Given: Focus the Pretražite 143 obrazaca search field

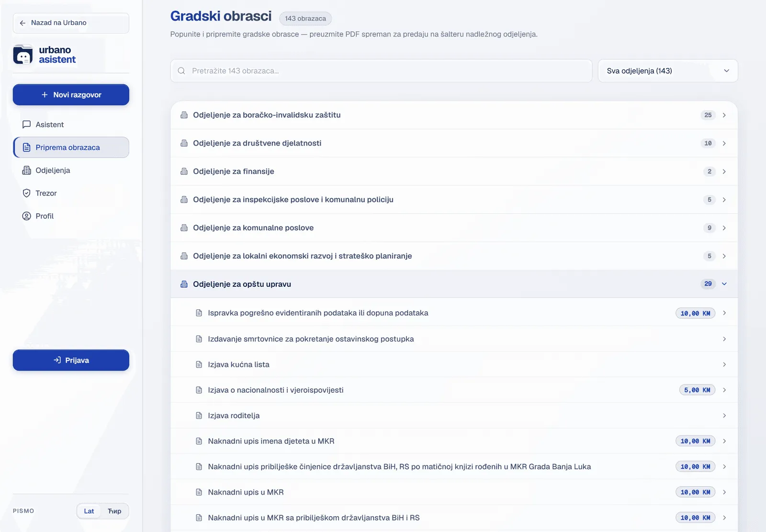Looking at the screenshot, I should (x=381, y=71).
